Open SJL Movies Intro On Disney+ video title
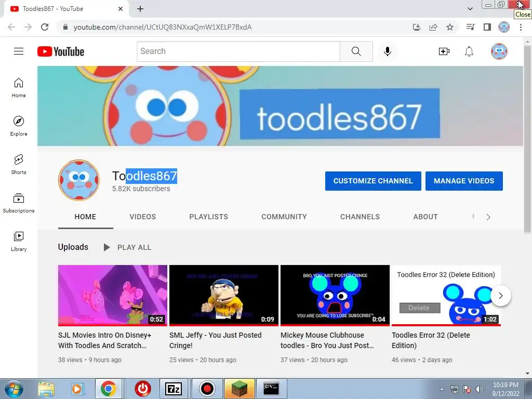 (104, 340)
